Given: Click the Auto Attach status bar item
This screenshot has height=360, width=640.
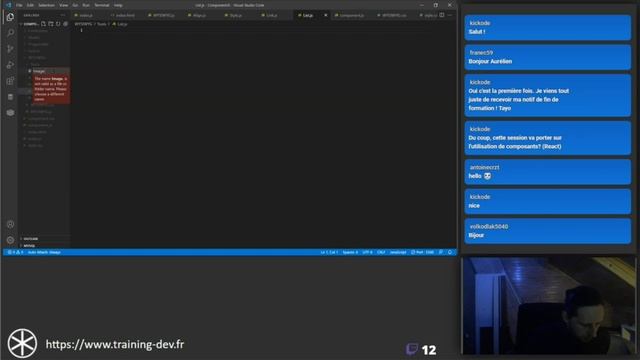Looking at the screenshot, I should pyautogui.click(x=44, y=252).
